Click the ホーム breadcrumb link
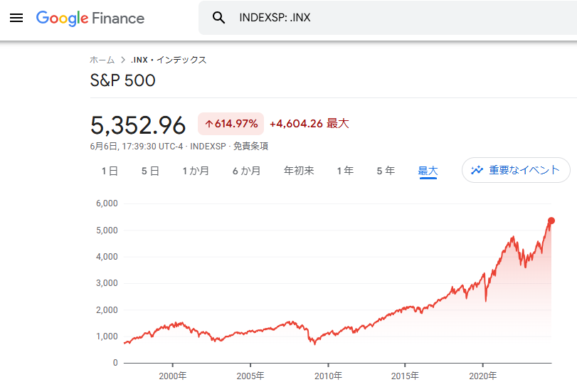The image size is (577, 392). tap(102, 60)
